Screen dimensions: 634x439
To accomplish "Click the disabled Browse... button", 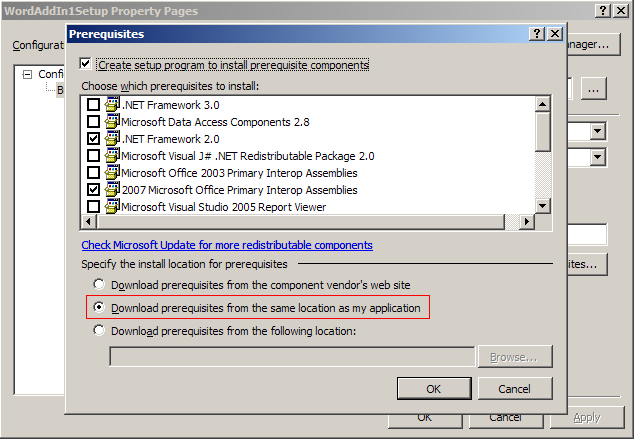I will [x=515, y=357].
